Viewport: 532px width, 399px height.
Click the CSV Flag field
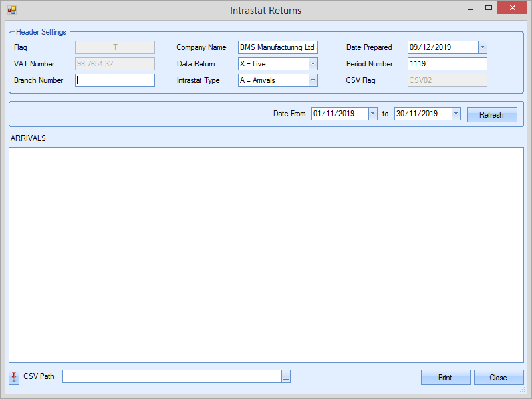click(447, 80)
